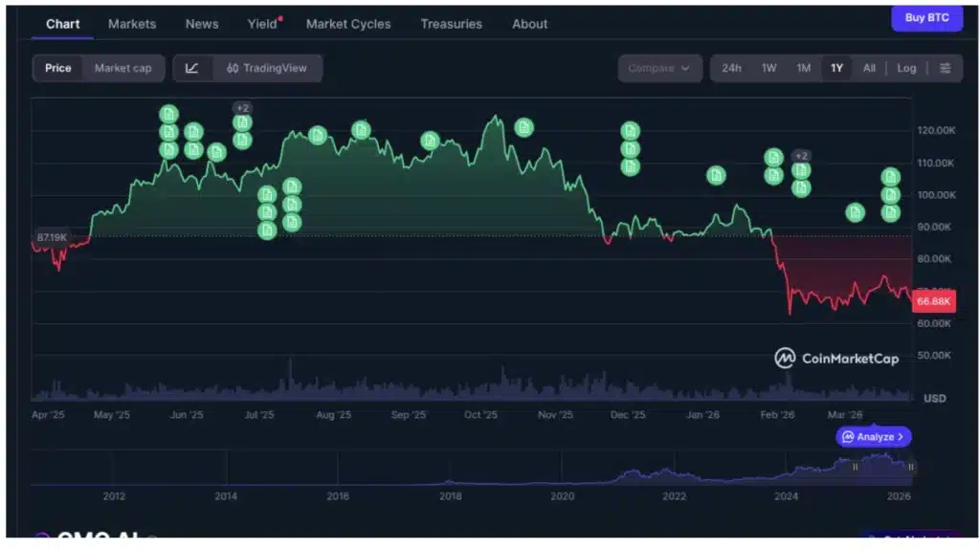Toggle chart to Market cap
The width and height of the screenshot is (980, 549).
[122, 68]
